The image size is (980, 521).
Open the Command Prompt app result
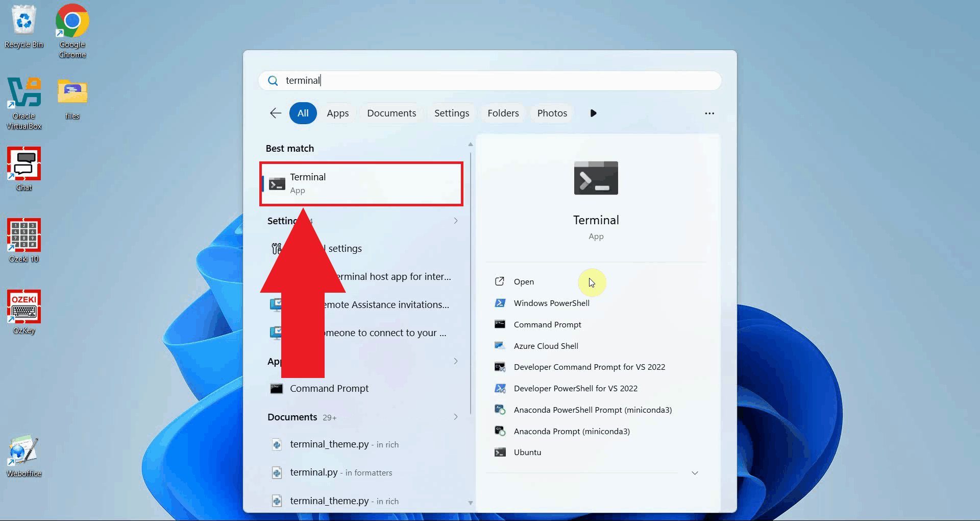coord(361,389)
